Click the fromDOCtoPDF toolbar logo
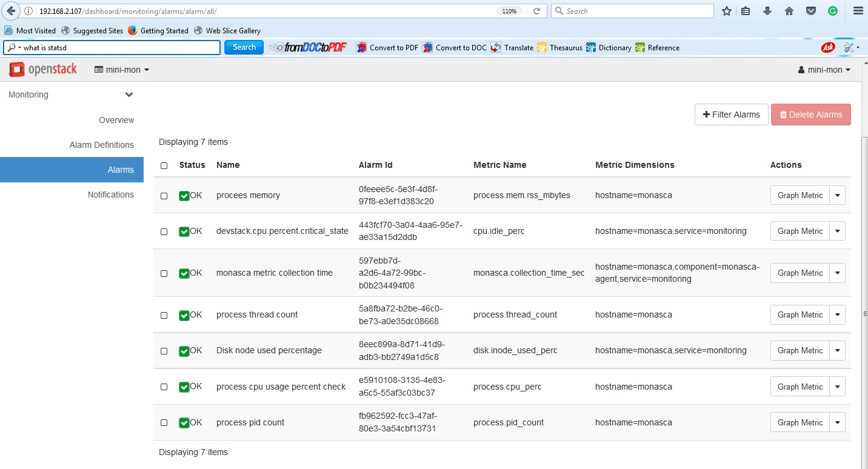Screen dimensions: 868x469 (x=308, y=47)
